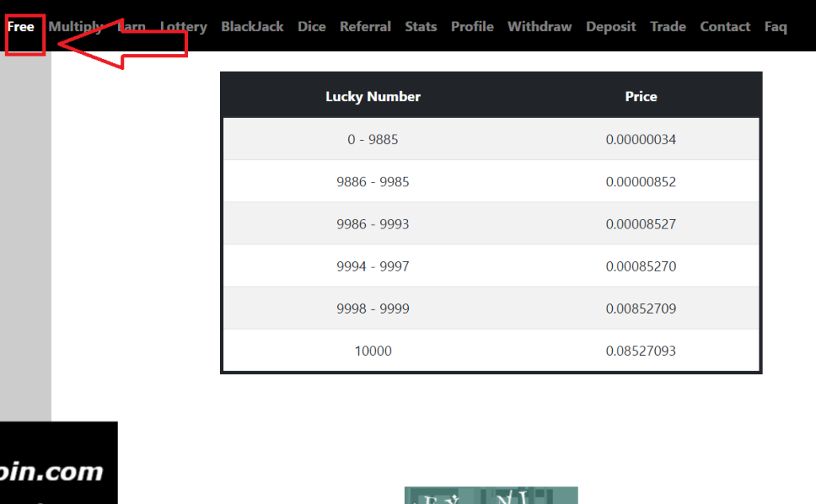Open the BlackJack game
Screen dimensions: 816x504
(x=252, y=26)
